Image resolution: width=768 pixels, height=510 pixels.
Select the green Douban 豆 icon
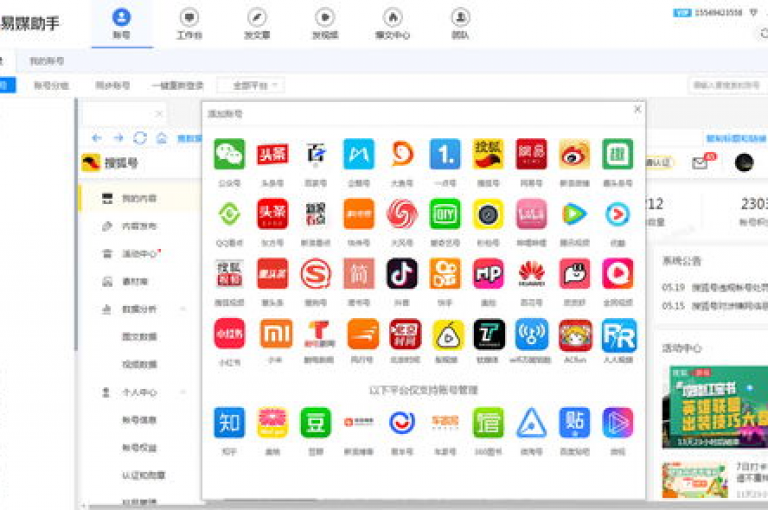315,422
